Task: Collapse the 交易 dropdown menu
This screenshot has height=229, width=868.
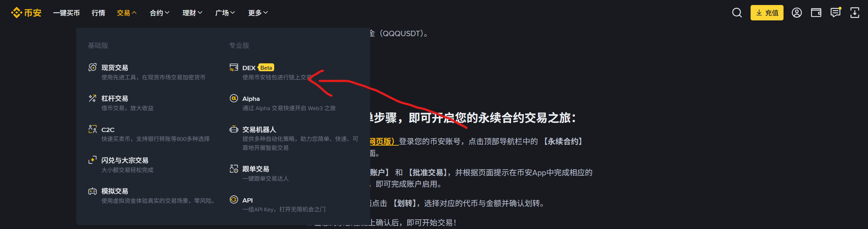Action: click(x=127, y=13)
